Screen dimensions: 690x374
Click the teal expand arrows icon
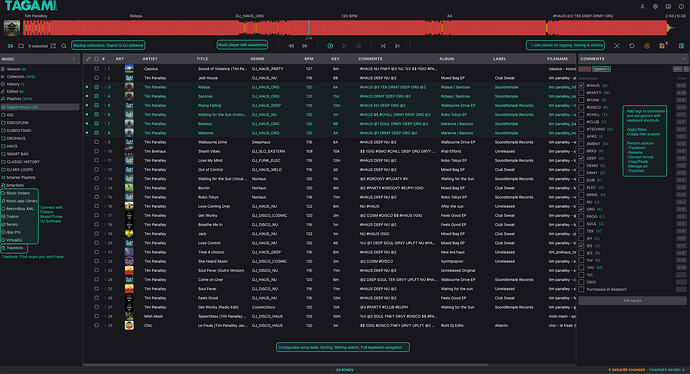(x=617, y=46)
